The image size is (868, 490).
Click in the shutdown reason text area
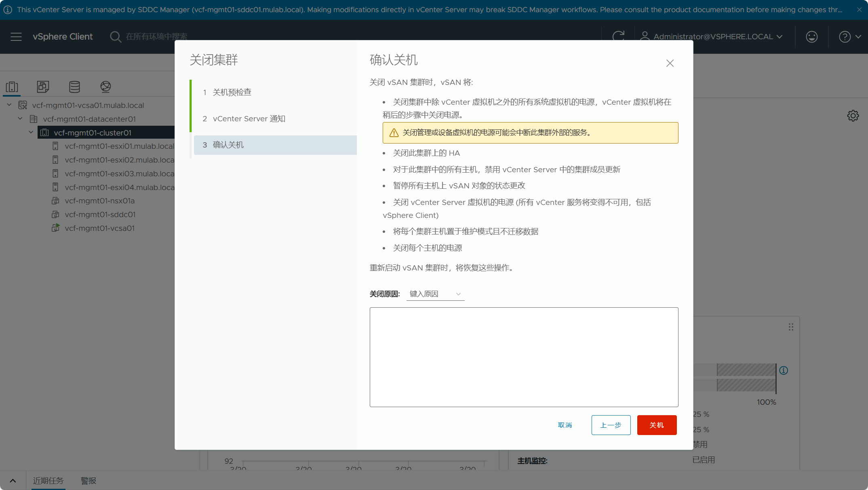524,357
